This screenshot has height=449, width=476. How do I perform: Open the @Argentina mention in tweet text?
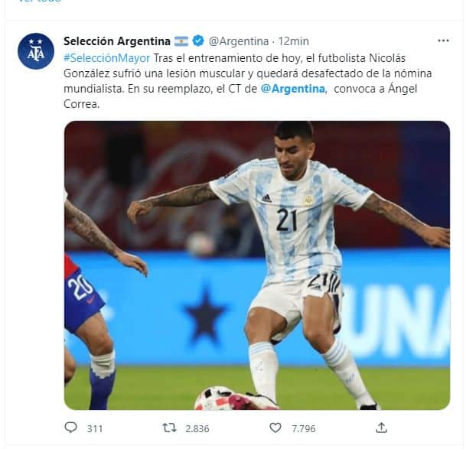292,89
